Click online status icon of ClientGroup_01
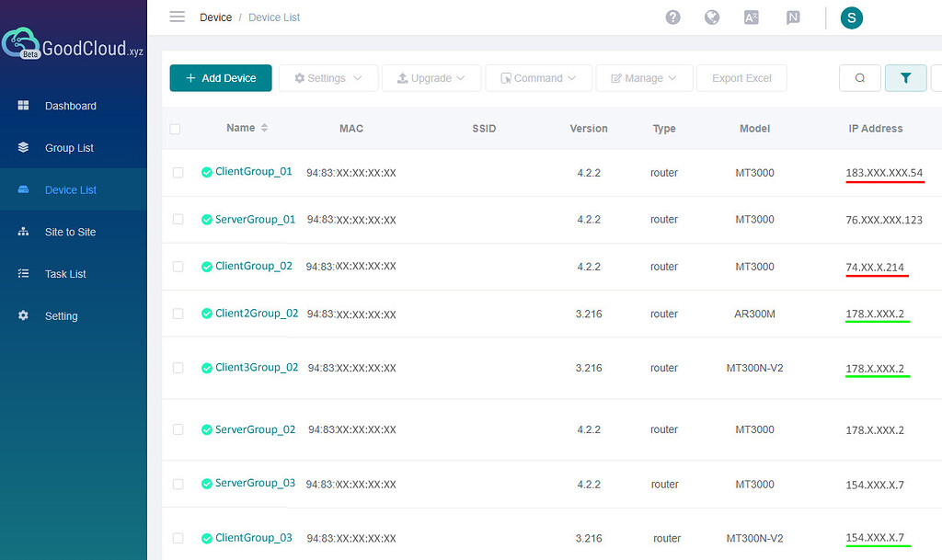Viewport: 942px width, 560px height. click(x=207, y=172)
